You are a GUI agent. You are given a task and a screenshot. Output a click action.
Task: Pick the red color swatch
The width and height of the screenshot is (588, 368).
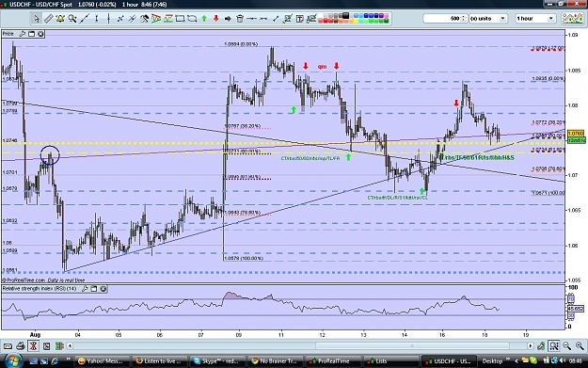click(x=326, y=21)
